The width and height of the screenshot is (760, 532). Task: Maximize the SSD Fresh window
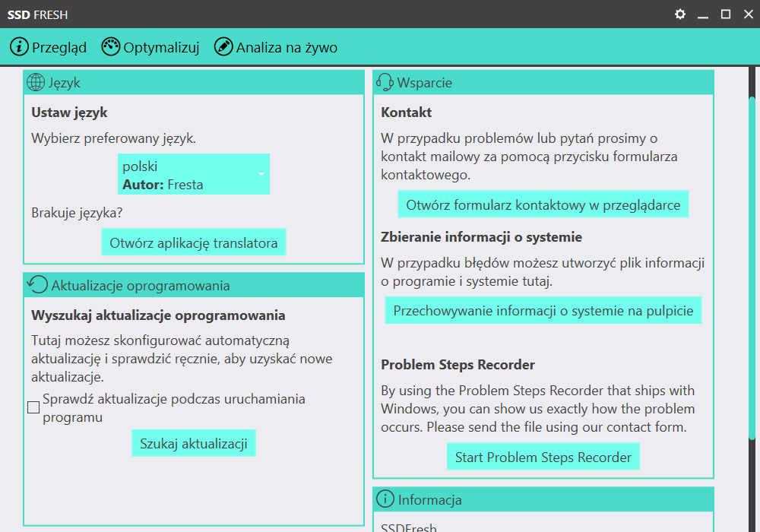click(726, 14)
